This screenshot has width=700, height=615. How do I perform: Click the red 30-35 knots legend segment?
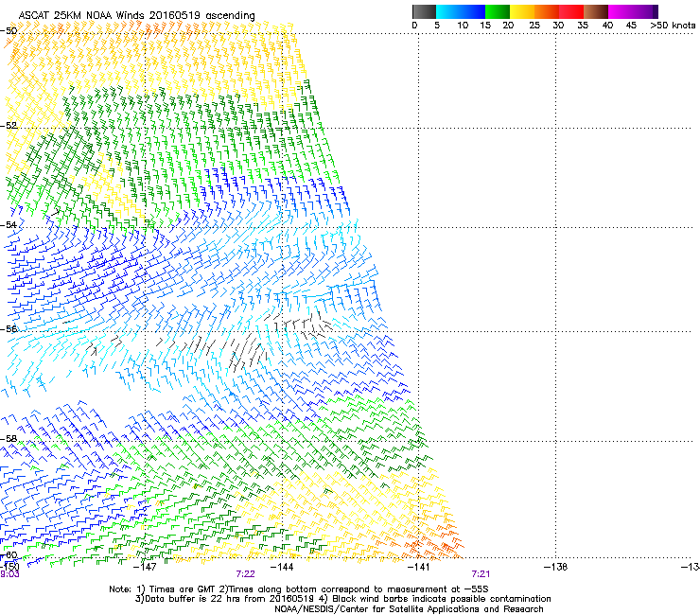(x=571, y=11)
